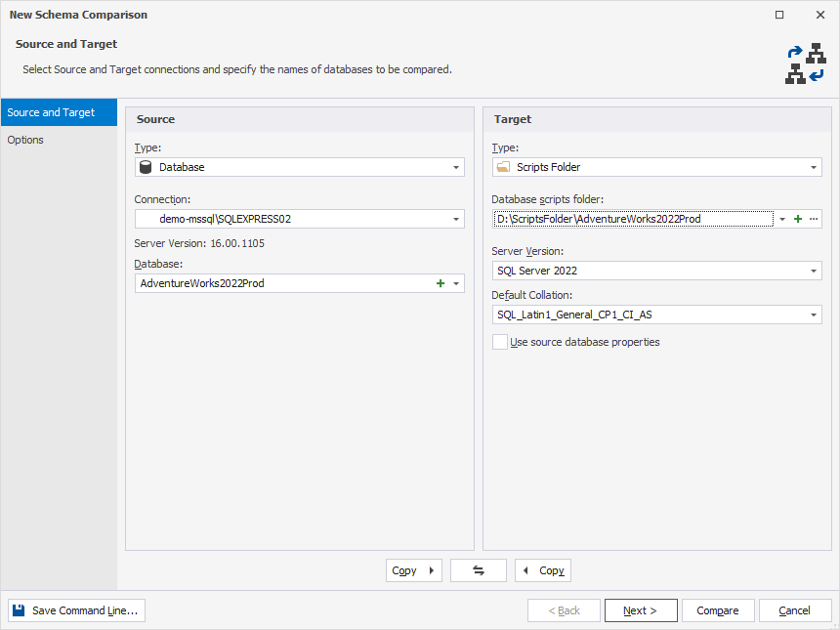Open the ellipsis browse button for the scripts folder
This screenshot has height=630, width=840.
pyautogui.click(x=815, y=219)
